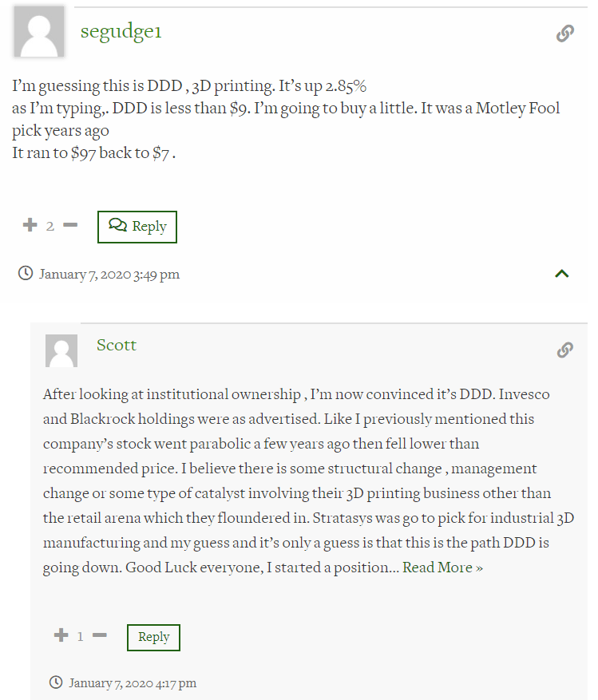
Task: Click clock icon beside 4:17 pm timestamp
Action: point(56,682)
